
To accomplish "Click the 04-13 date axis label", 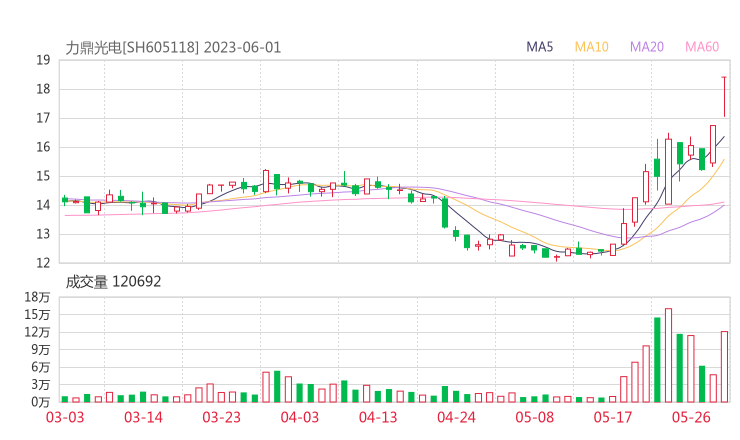I will click(378, 417).
